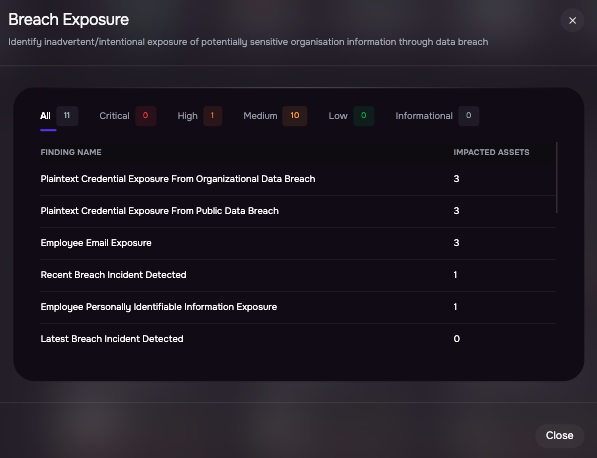Dismiss dialog with the X icon
The height and width of the screenshot is (458, 597).
(x=572, y=21)
